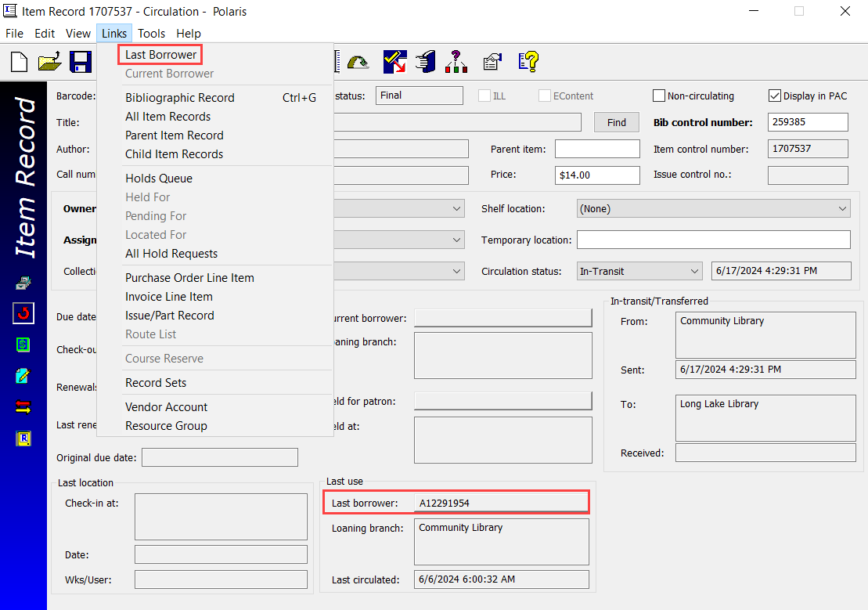The image size is (868, 610).
Task: Select Last Borrower from the Links menu
Action: coord(161,55)
